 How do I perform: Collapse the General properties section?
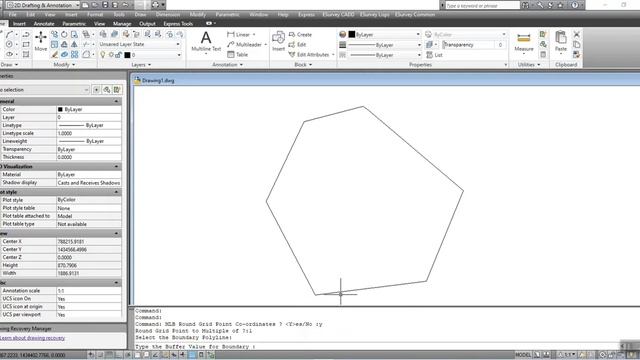tap(116, 101)
